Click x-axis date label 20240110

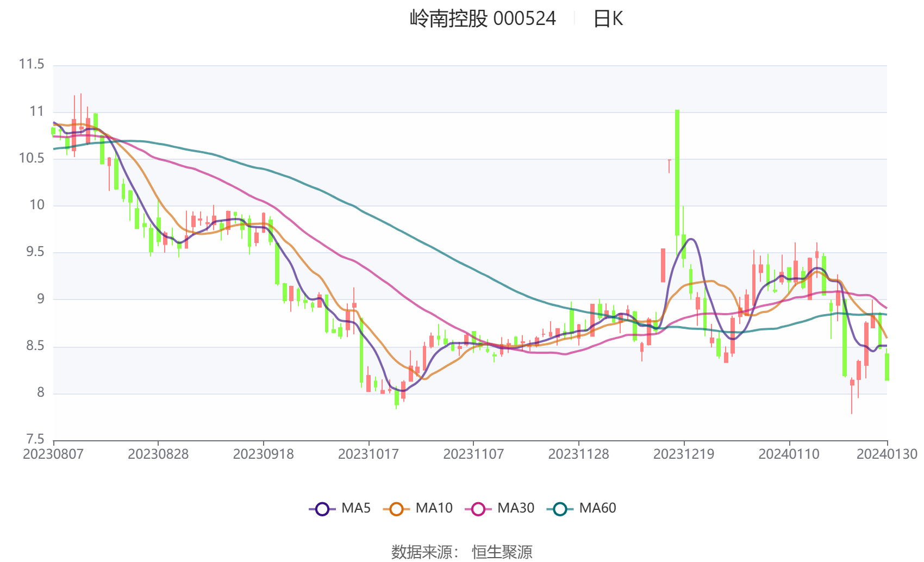coord(789,454)
